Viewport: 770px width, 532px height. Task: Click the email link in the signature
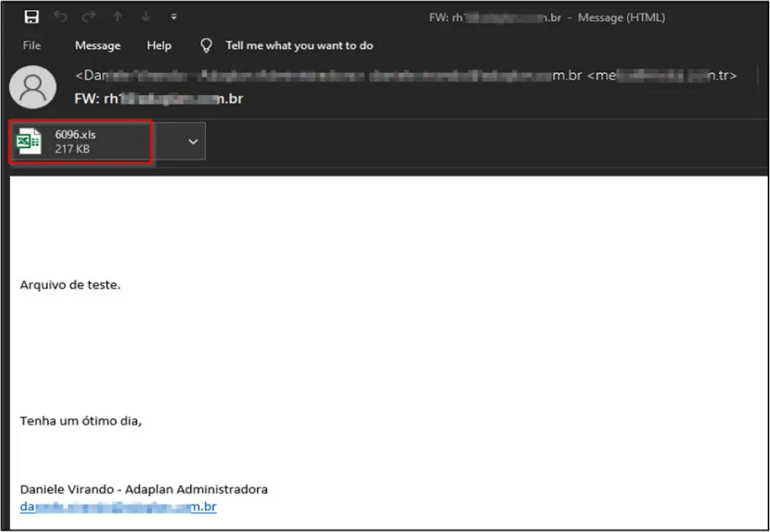(x=118, y=506)
